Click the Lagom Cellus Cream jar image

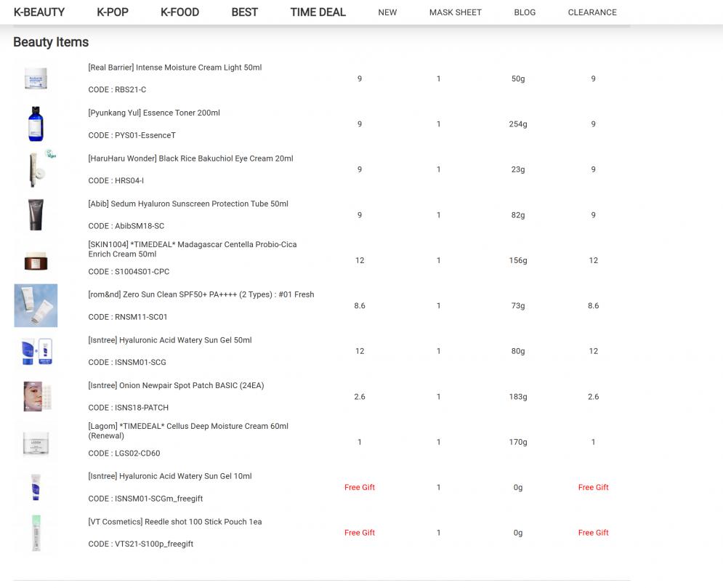(x=36, y=442)
